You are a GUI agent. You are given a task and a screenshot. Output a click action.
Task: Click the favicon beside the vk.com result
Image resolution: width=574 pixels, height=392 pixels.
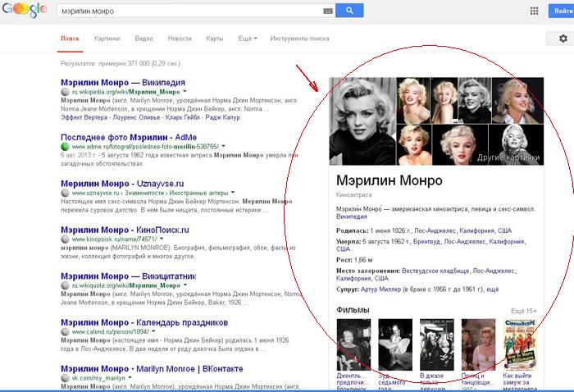coord(65,378)
